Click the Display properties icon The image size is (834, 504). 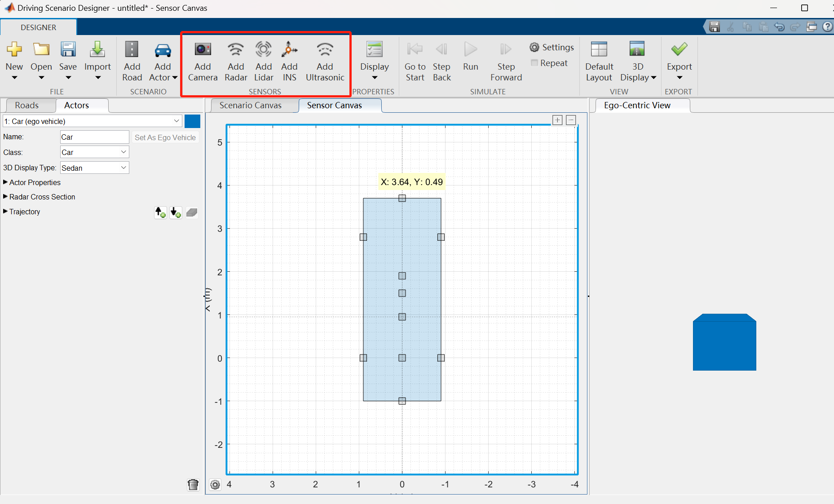pyautogui.click(x=375, y=49)
